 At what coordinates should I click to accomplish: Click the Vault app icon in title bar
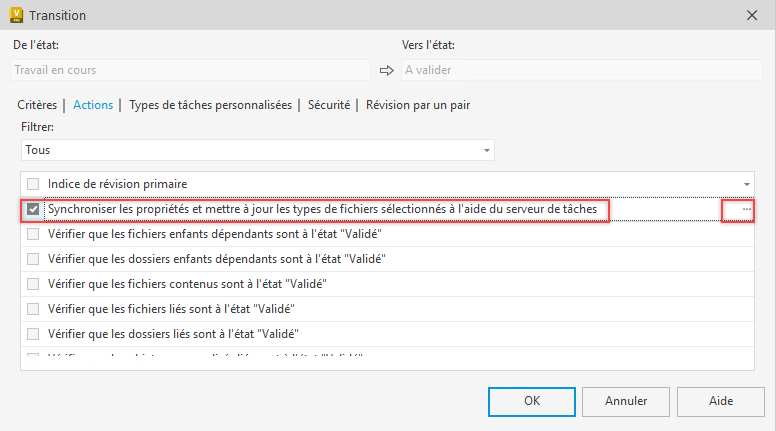(x=16, y=15)
